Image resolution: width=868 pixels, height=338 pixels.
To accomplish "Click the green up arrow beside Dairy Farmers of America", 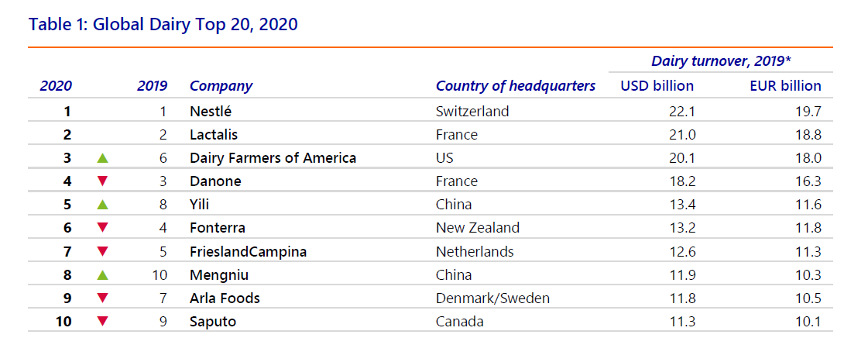I will point(102,158).
